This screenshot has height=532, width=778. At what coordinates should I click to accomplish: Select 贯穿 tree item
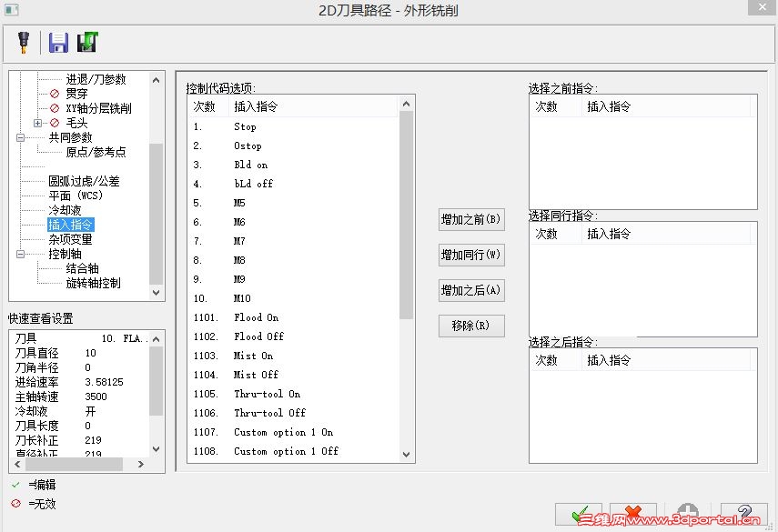77,94
